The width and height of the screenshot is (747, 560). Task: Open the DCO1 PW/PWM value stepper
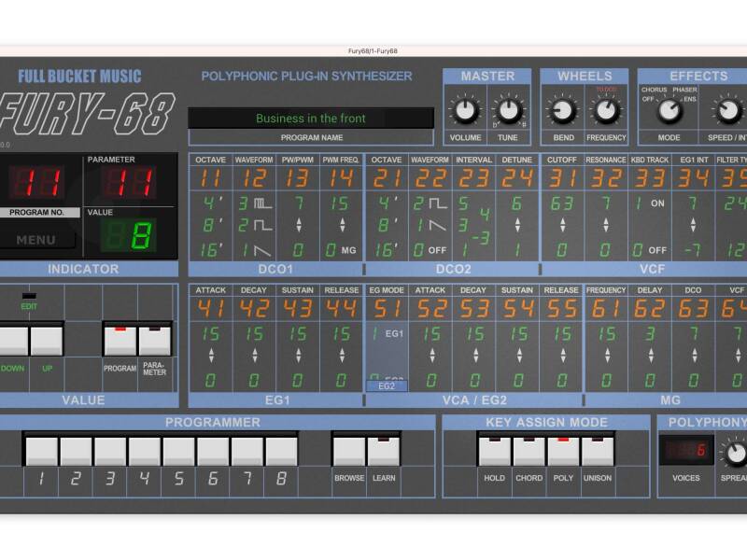click(299, 226)
